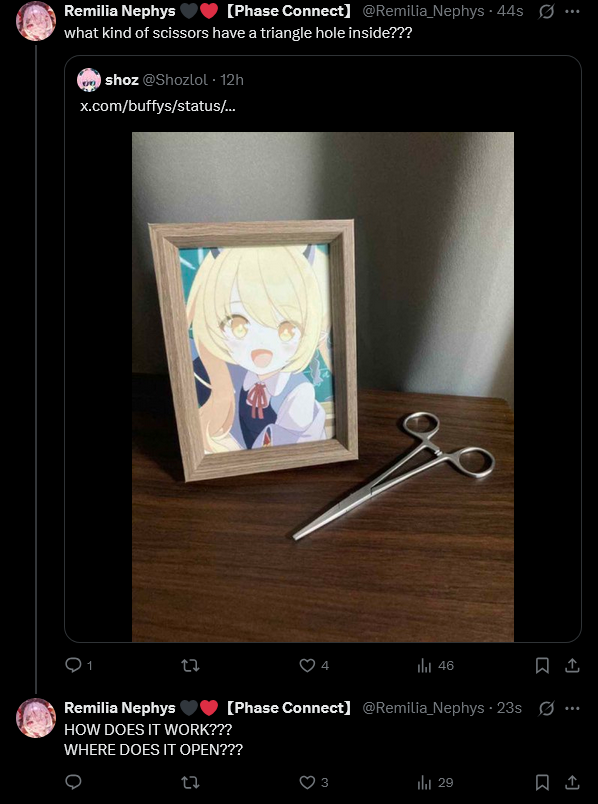This screenshot has height=804, width=598.
Task: Share the second tweet
Action: pyautogui.click(x=572, y=782)
